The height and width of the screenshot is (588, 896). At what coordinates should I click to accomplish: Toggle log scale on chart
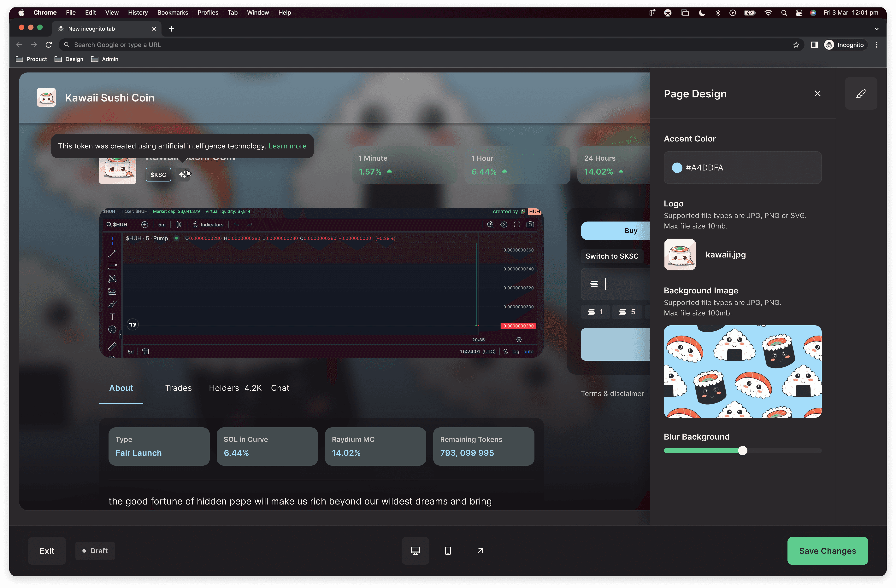(x=515, y=351)
